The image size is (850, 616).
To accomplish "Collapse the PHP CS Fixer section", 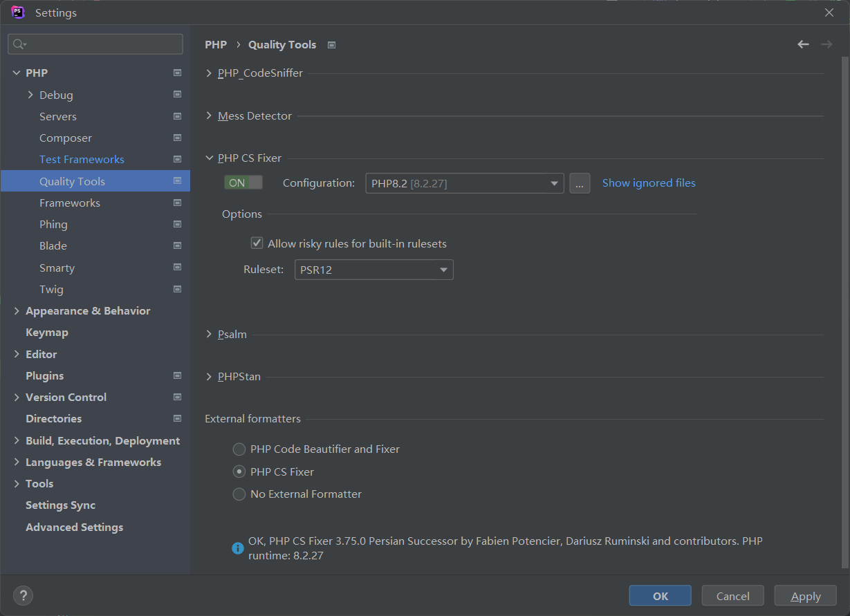I will [x=209, y=158].
